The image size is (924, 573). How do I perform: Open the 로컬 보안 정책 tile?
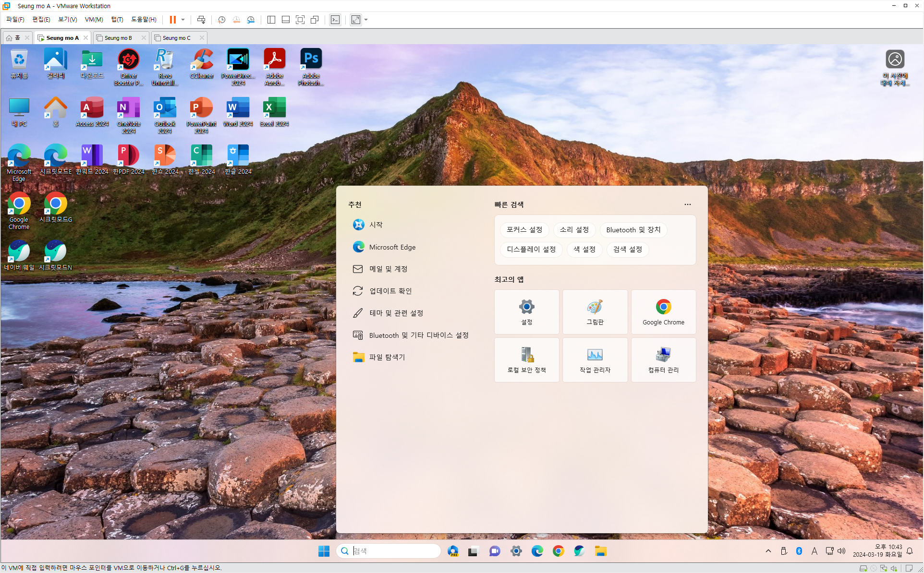click(x=527, y=360)
